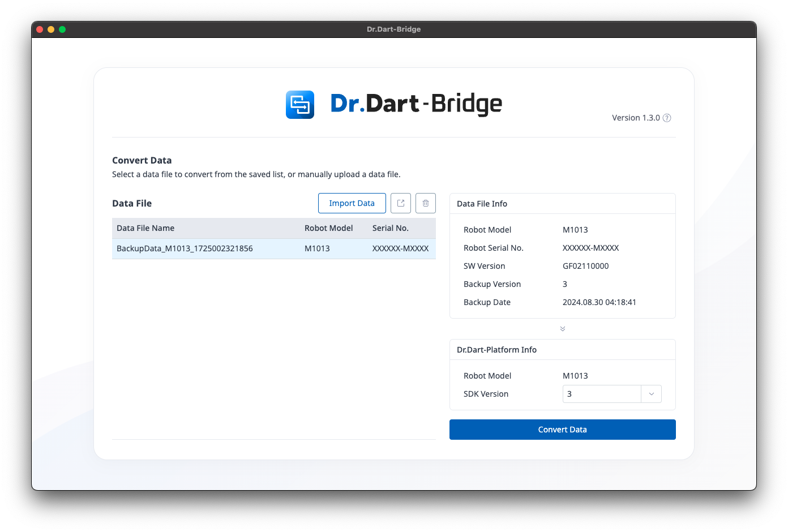Click the Dr.Dart-Bridge blue logo icon
788x532 pixels.
click(x=299, y=105)
